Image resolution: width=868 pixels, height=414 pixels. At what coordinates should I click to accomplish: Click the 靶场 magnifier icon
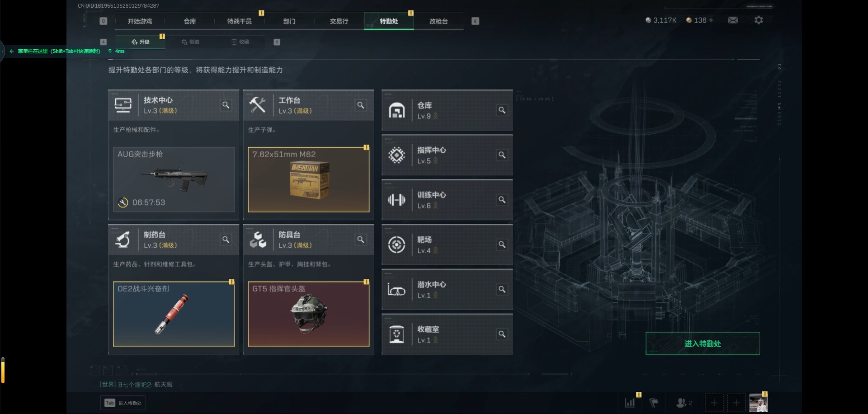coord(502,245)
